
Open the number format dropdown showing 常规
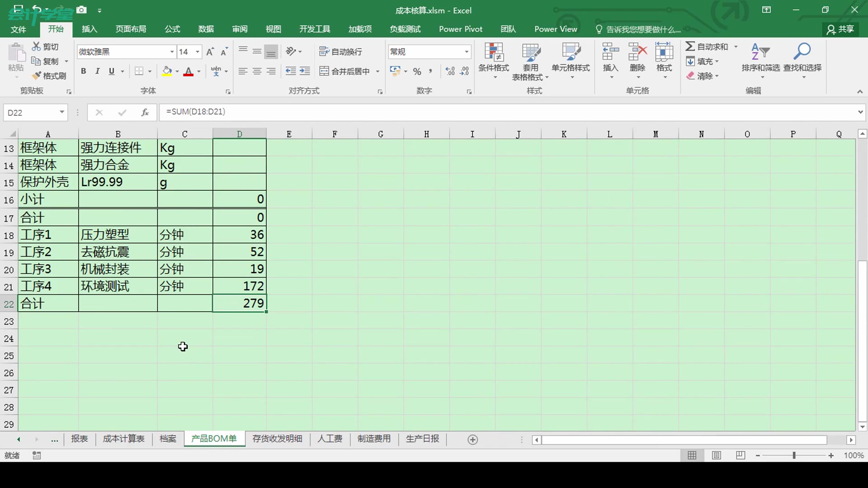tap(467, 52)
